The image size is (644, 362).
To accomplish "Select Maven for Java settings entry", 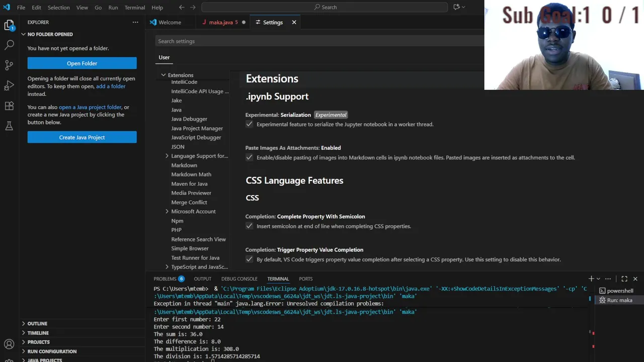I will pos(189,184).
